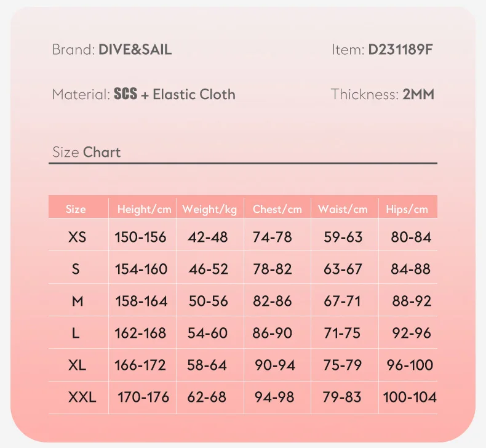Click the Waist/cm column header
The height and width of the screenshot is (448, 486).
pos(343,209)
